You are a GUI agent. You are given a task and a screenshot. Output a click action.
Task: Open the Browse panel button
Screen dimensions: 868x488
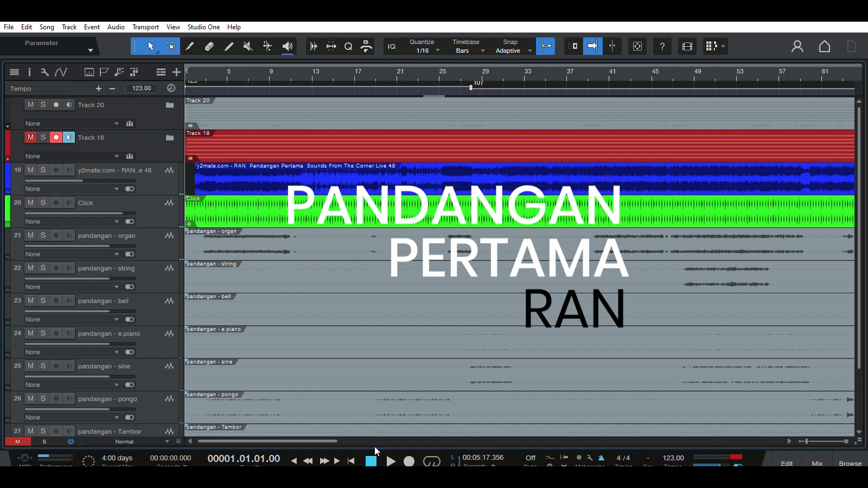[x=850, y=463]
